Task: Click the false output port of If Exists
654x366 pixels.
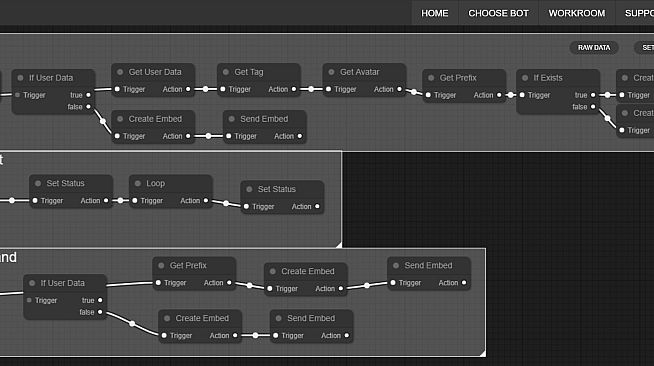Action: [x=593, y=107]
